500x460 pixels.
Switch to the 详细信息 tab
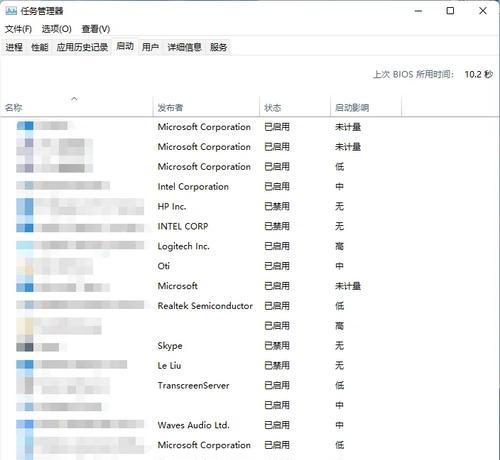point(184,47)
